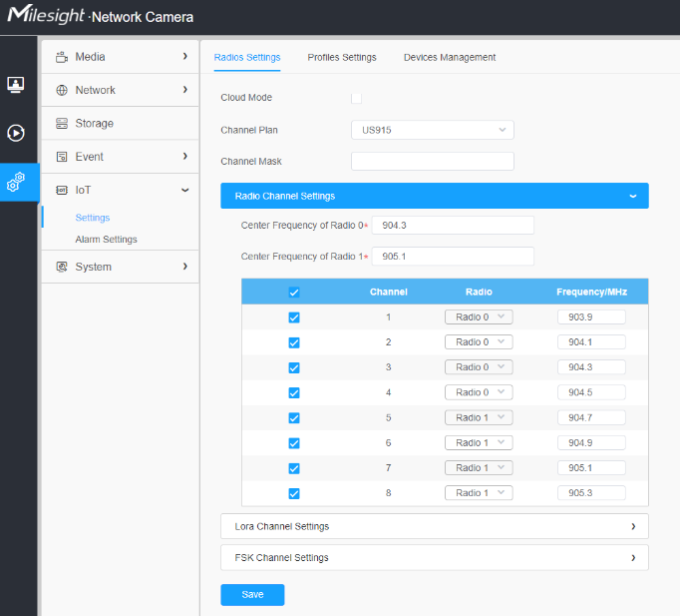This screenshot has width=680, height=616.
Task: Edit channel 3 frequency field
Action: (x=592, y=367)
